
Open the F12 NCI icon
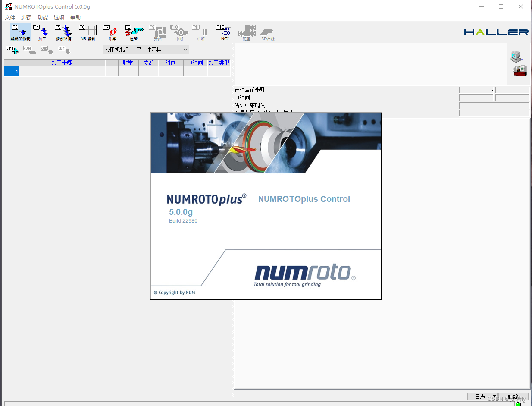coord(224,32)
